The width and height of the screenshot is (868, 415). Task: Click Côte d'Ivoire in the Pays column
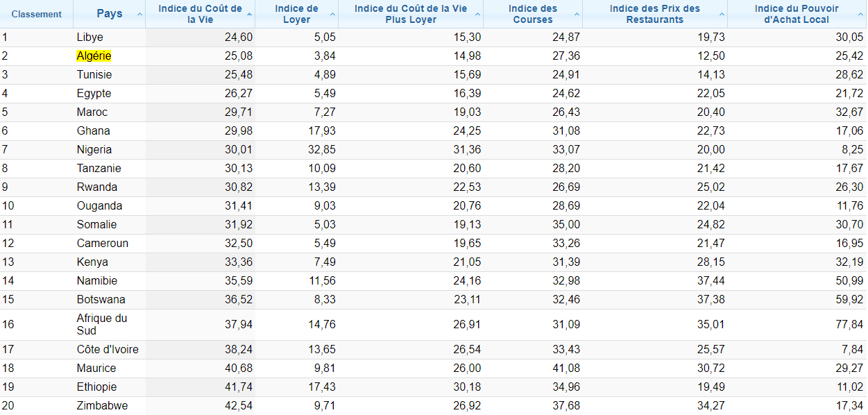(108, 350)
